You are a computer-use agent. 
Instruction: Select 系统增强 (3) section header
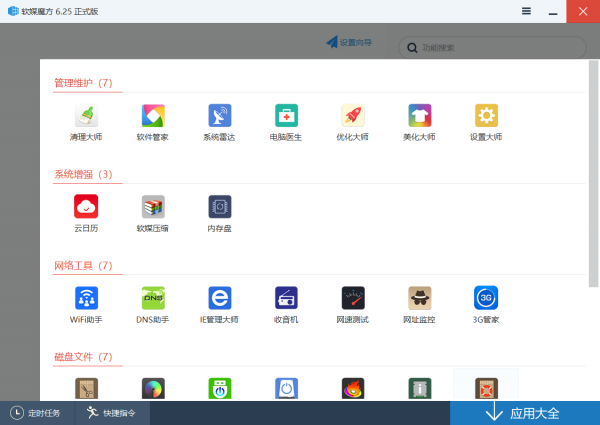pos(83,174)
